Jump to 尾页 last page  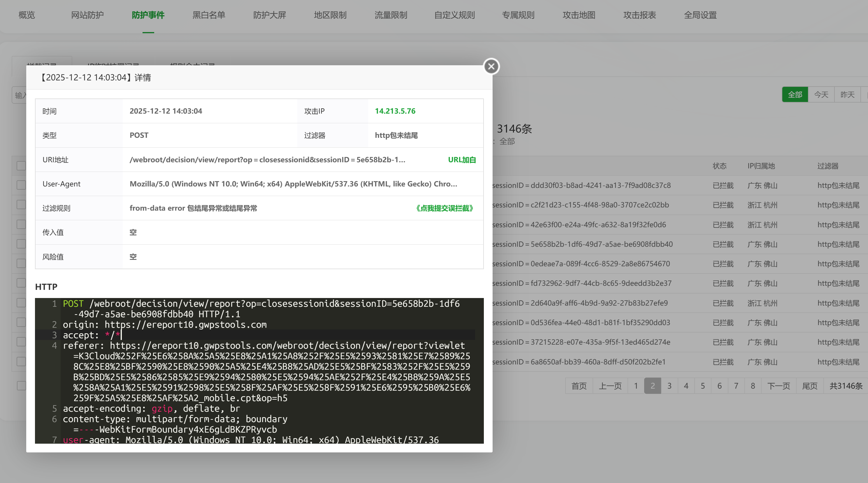(x=809, y=386)
